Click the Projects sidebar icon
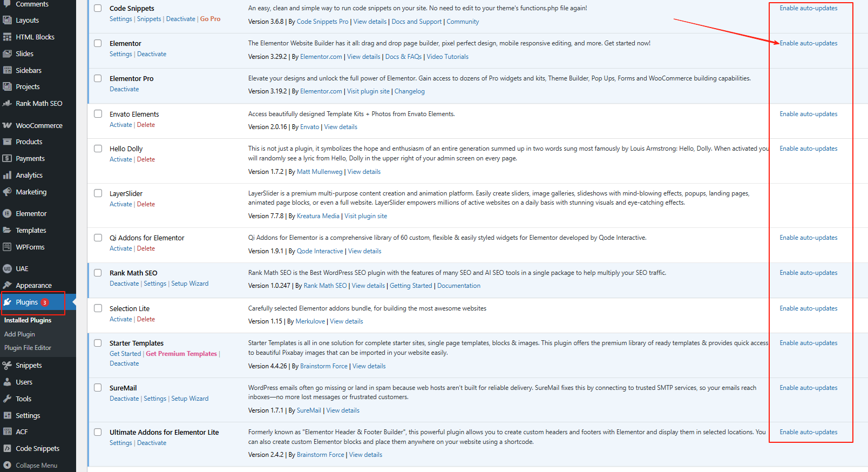 7,86
